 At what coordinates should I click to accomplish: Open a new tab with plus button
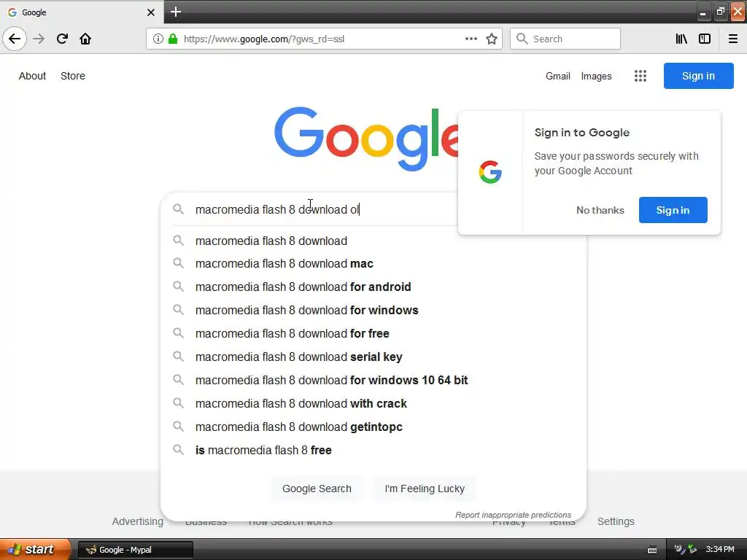176,12
